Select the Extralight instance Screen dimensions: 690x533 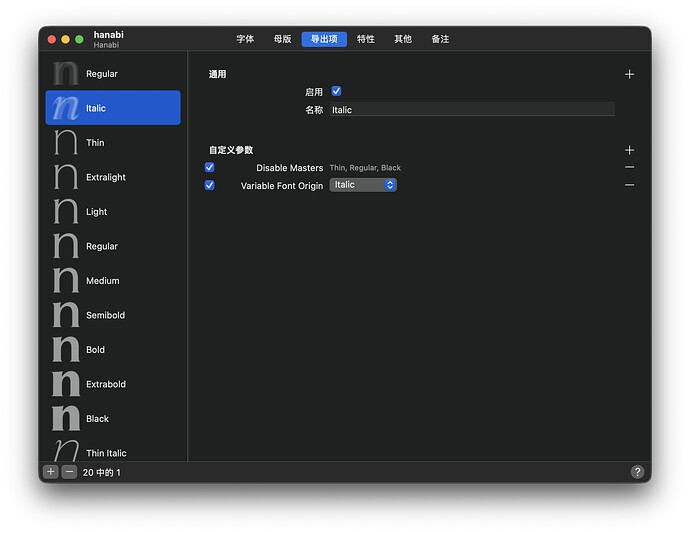[105, 177]
